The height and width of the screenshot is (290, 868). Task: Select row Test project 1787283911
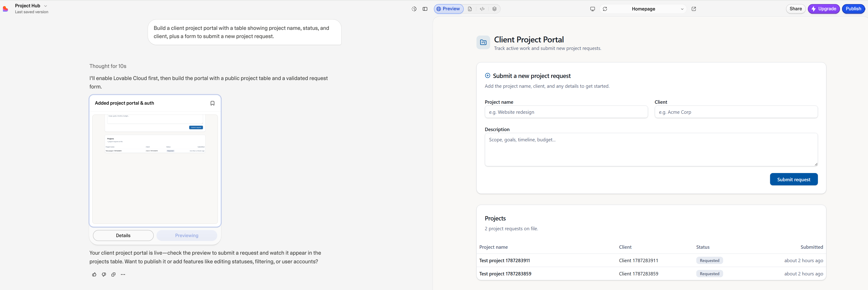click(x=651, y=260)
